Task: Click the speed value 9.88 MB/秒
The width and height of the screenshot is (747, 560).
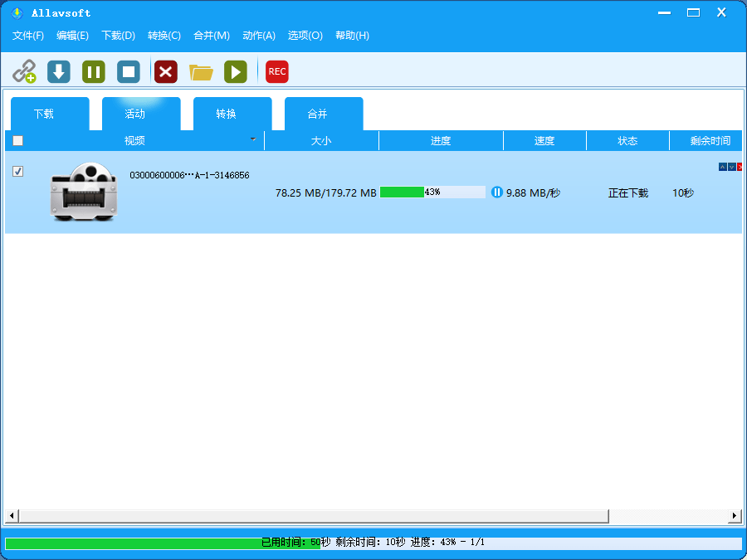Action: (533, 192)
